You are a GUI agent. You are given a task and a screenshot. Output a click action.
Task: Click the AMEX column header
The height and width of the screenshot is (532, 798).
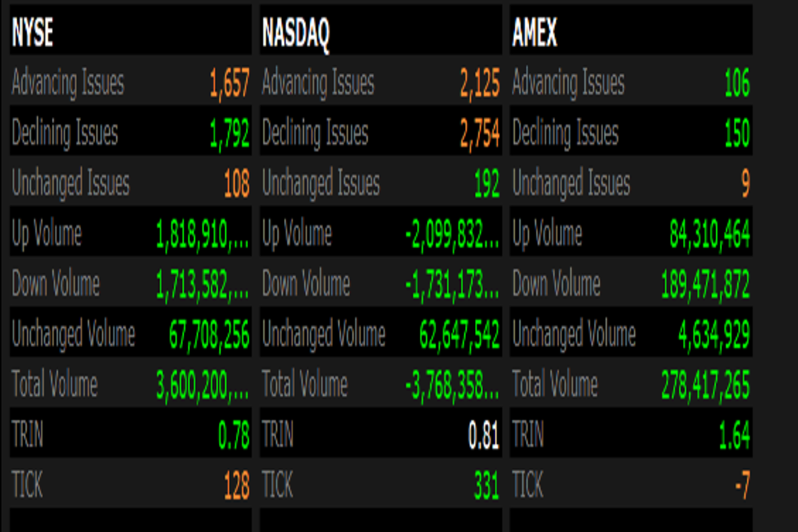(x=535, y=35)
